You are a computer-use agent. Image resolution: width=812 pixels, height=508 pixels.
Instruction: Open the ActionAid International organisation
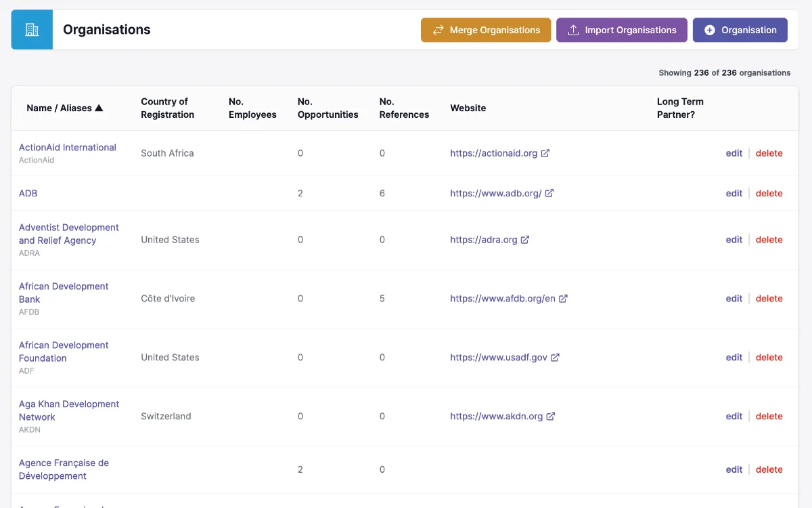tap(68, 147)
